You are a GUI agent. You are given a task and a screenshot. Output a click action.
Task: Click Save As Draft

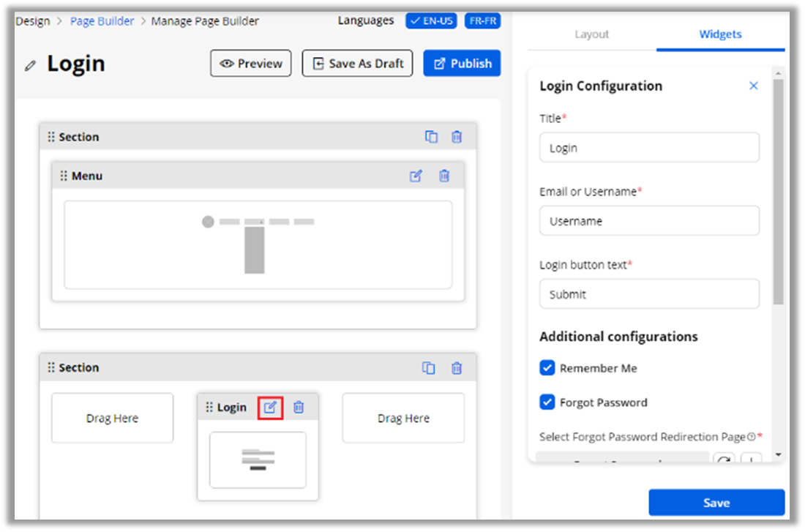tap(357, 64)
